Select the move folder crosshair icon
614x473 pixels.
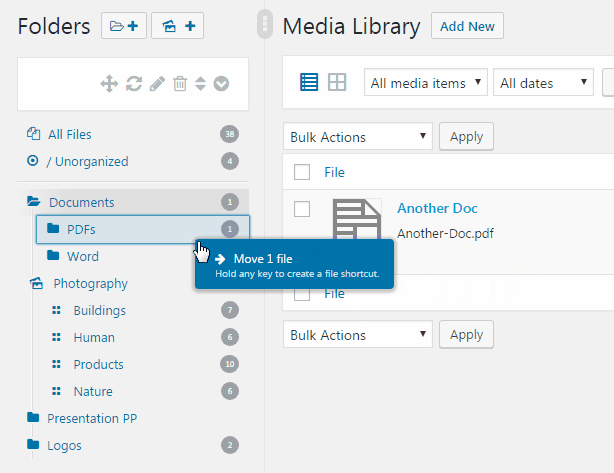[109, 84]
